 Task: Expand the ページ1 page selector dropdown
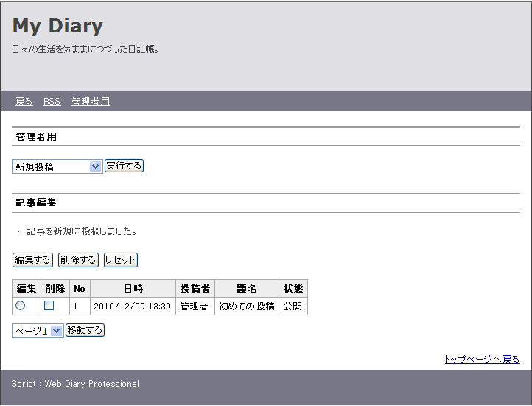pos(38,332)
